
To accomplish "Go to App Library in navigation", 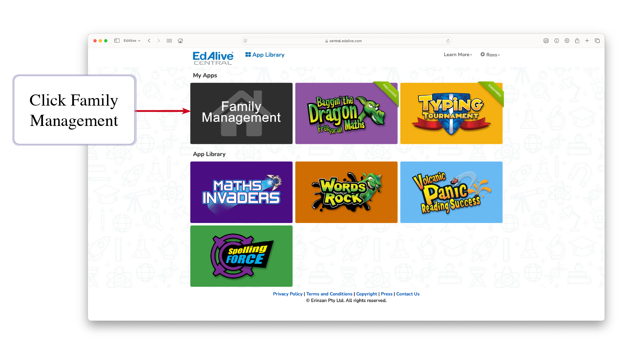I will coord(265,55).
